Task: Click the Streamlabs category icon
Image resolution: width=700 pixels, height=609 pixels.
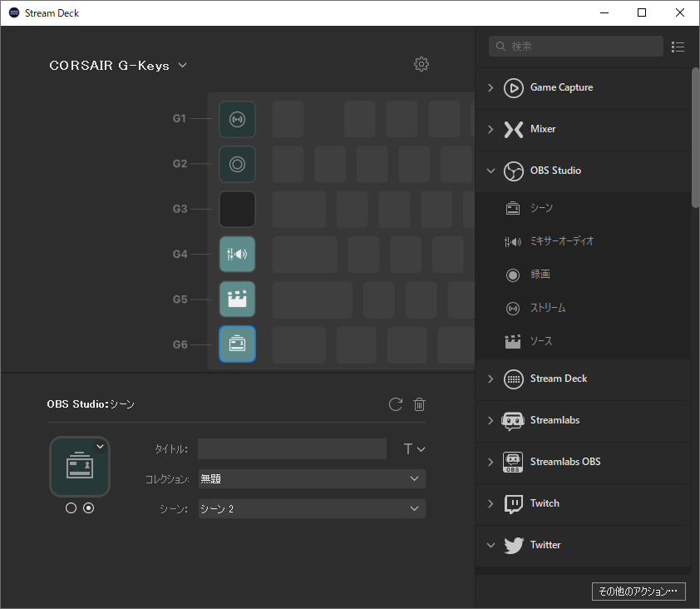Action: tap(512, 421)
